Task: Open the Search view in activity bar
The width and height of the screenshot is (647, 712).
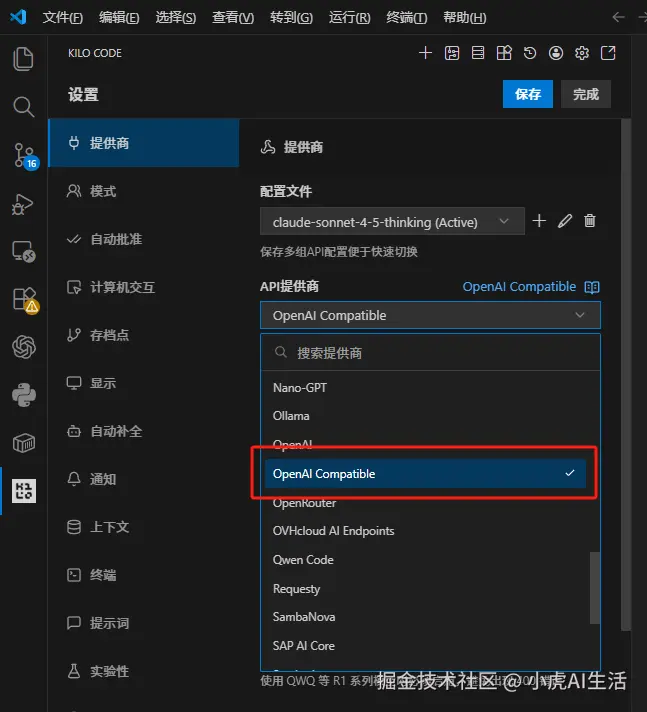Action: pyautogui.click(x=23, y=107)
